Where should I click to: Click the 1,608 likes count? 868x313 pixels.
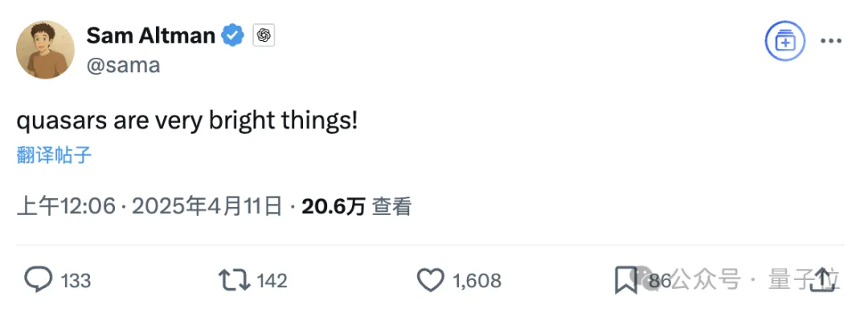click(x=477, y=281)
